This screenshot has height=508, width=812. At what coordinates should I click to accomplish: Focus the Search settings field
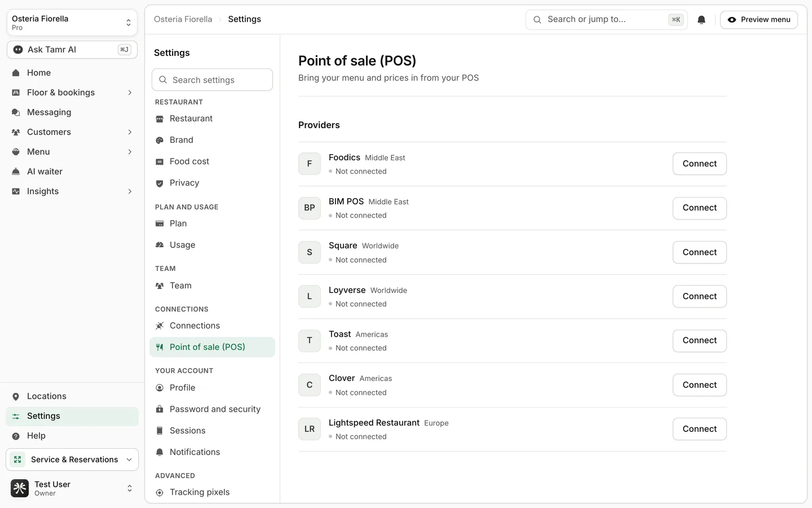pyautogui.click(x=212, y=80)
